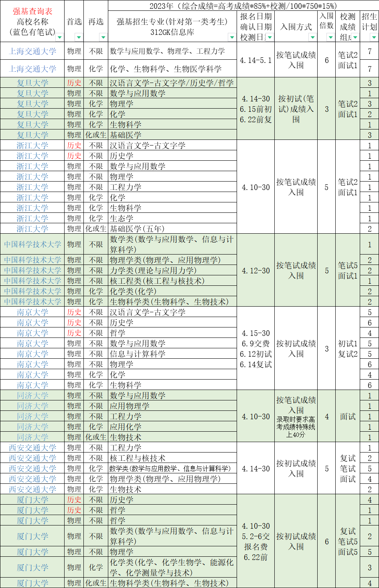This screenshot has width=379, height=588.
Task: Click 浙江大学 基础医学(五年) cell
Action: click(x=172, y=228)
